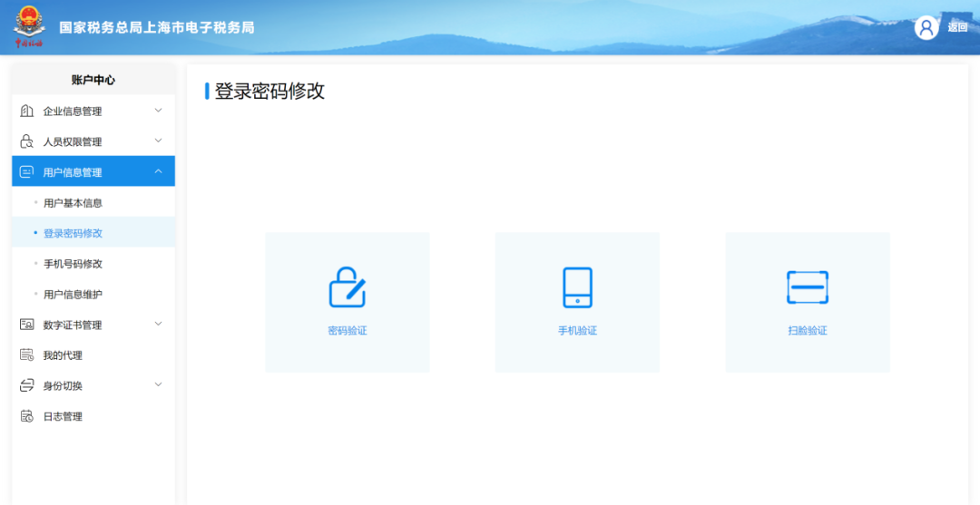Click the 日志管理 calendar icon

click(x=27, y=416)
